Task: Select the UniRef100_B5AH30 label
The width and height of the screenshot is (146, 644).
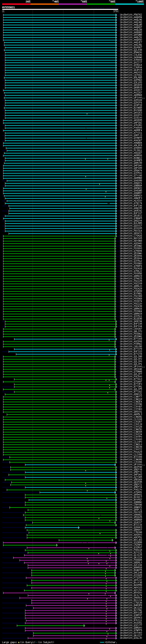Action: [x=131, y=53]
